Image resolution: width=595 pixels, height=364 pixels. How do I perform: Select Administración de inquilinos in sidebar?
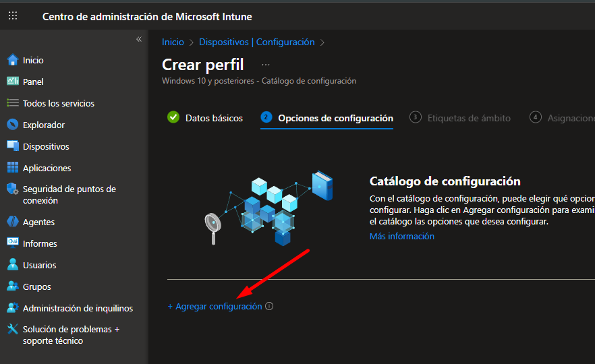click(x=78, y=308)
